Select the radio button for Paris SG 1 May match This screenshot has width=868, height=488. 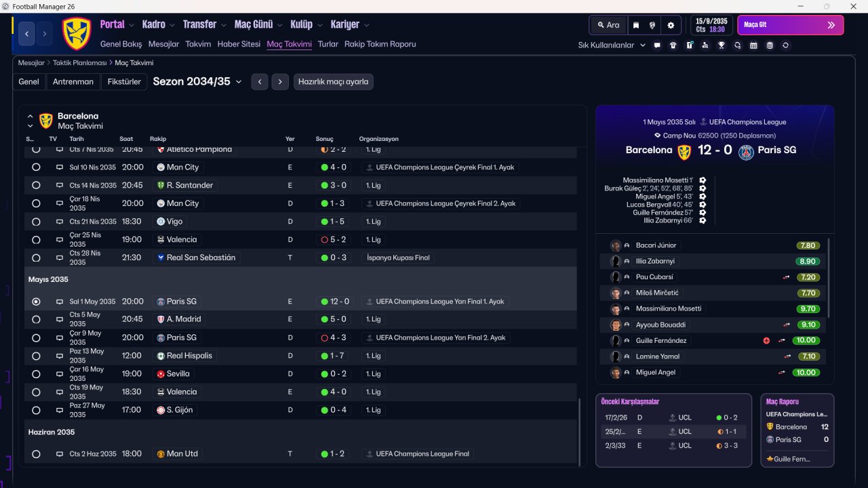(36, 302)
